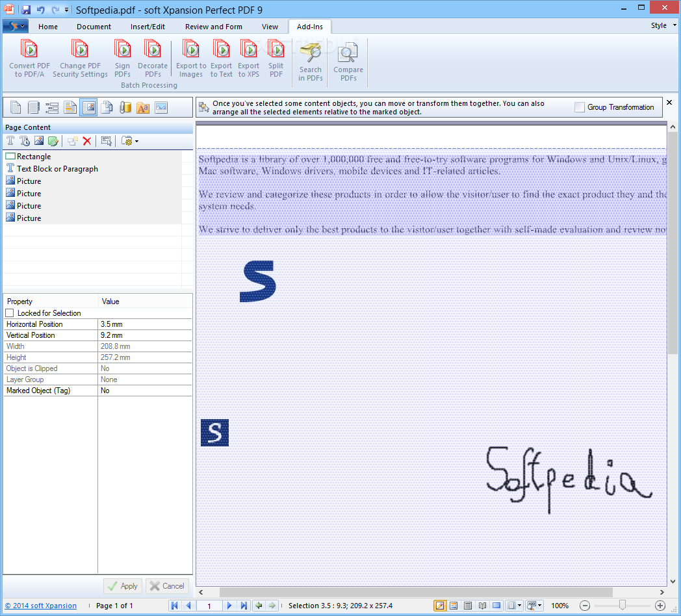This screenshot has height=616, width=681.
Task: Switch to Review and Form tab
Action: pyautogui.click(x=214, y=27)
